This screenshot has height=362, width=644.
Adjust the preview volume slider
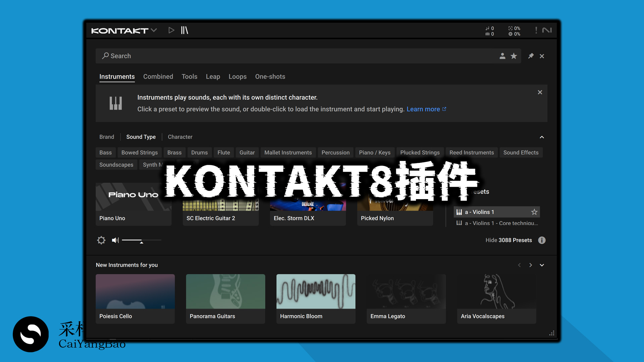(x=141, y=240)
